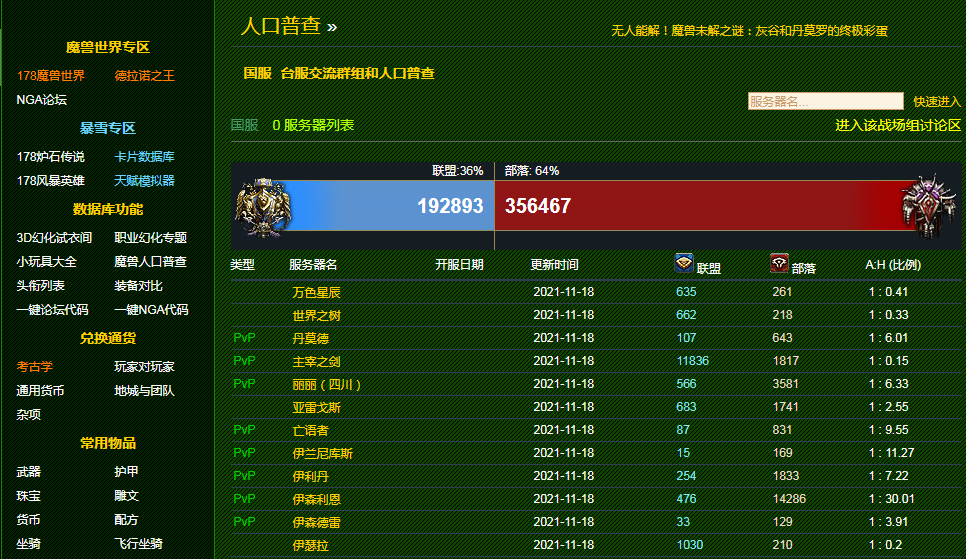Image resolution: width=966 pixels, height=559 pixels.
Task: Open 武器 item category
Action: (x=28, y=471)
